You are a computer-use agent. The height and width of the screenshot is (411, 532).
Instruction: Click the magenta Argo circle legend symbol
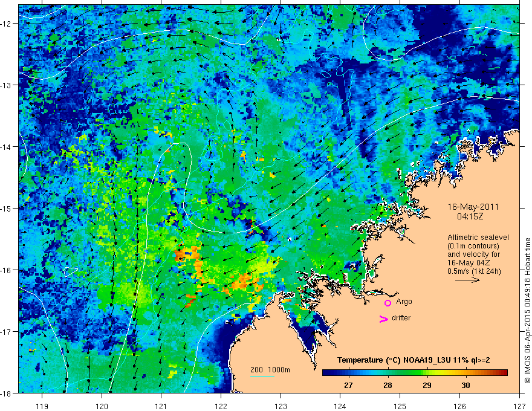[x=388, y=303]
